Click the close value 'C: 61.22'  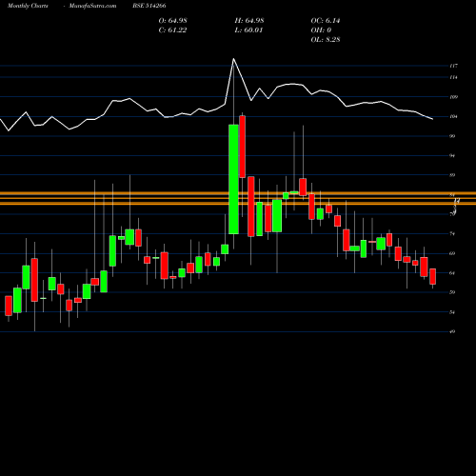[x=172, y=30]
